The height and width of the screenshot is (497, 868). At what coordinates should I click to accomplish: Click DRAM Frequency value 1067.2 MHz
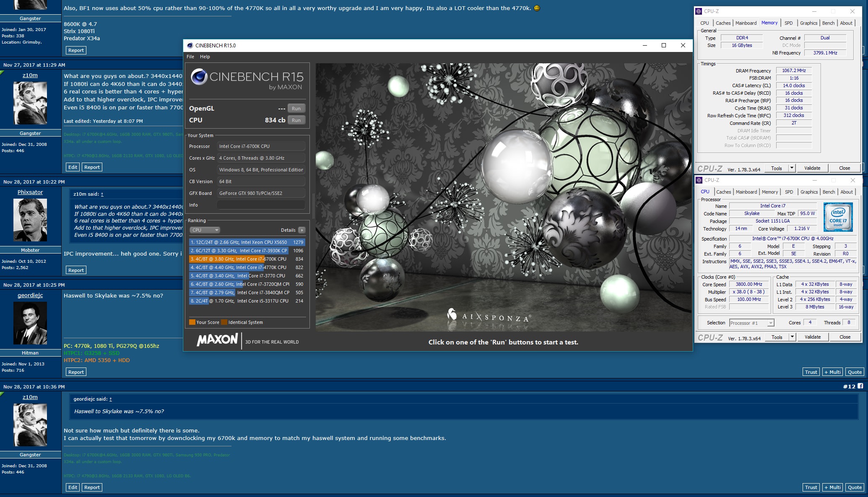pos(794,70)
